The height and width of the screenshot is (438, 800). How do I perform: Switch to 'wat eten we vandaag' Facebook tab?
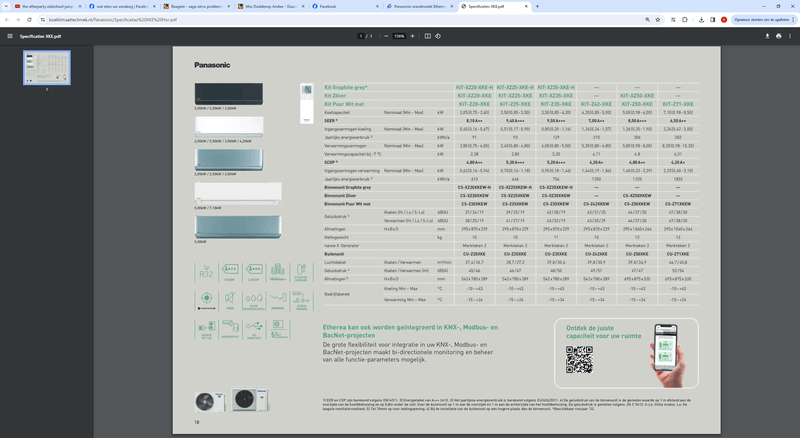122,7
